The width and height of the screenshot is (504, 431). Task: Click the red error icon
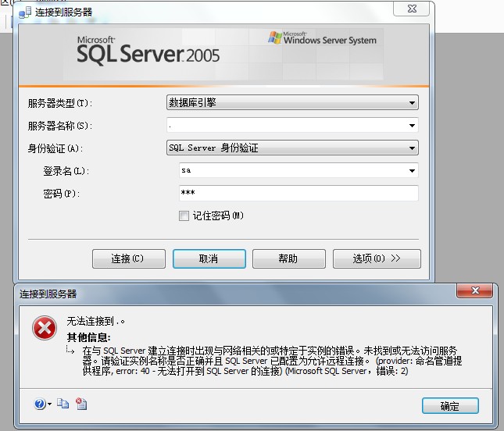45,328
